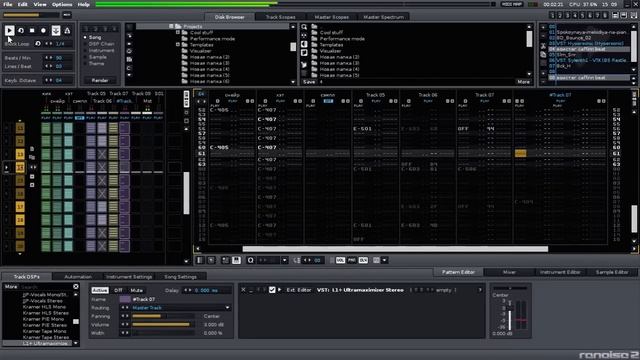The width and height of the screenshot is (640, 360).
Task: Open the Routing Master Track dropdown
Action: click(x=181, y=308)
